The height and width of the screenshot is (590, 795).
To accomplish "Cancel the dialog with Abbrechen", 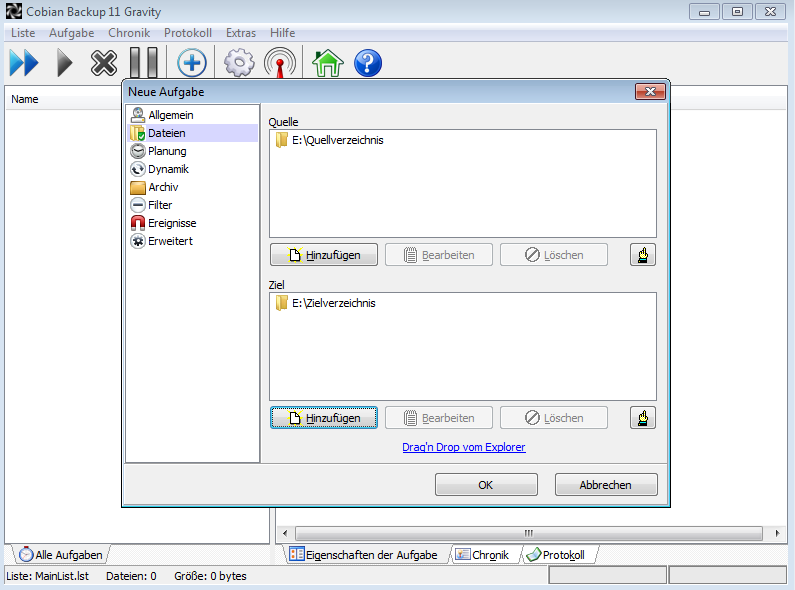I will 606,485.
